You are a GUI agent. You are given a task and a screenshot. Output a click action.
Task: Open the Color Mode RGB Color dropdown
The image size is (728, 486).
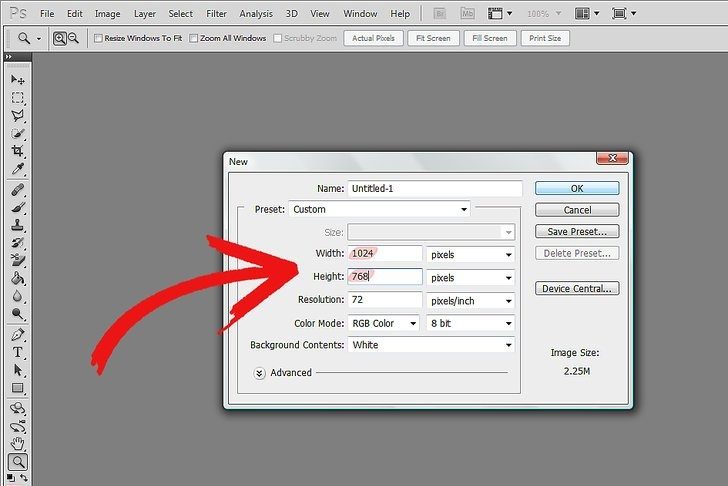coord(384,323)
